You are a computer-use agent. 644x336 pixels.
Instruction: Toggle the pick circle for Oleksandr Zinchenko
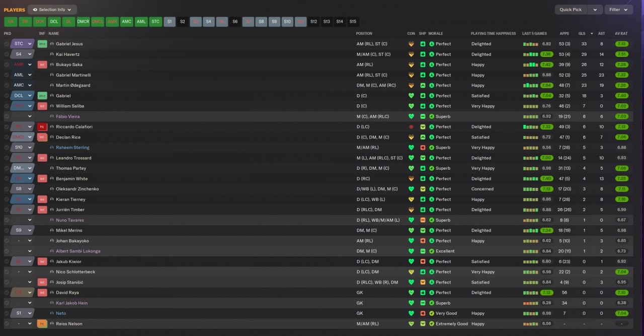pos(7,189)
